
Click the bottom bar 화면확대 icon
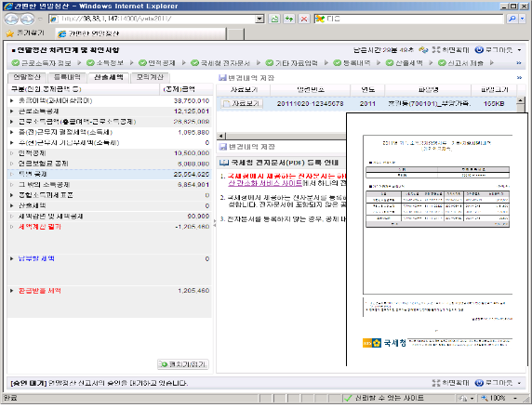tap(436, 383)
